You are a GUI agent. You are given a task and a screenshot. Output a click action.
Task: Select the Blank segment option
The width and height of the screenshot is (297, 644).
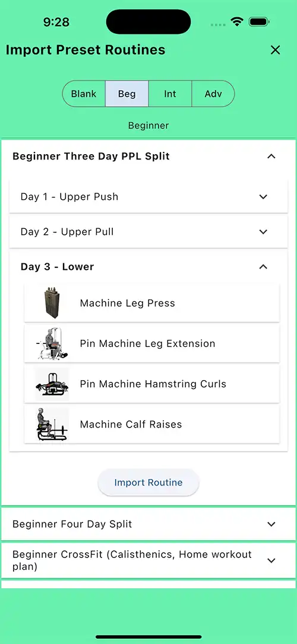coord(84,94)
